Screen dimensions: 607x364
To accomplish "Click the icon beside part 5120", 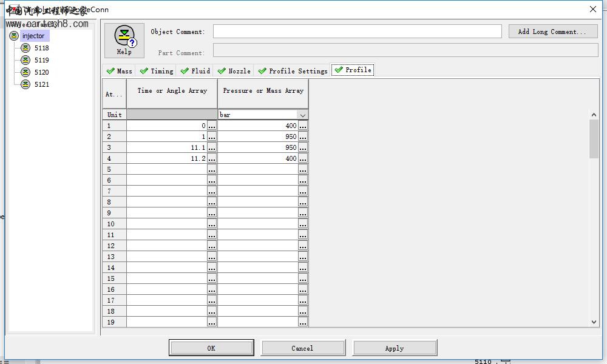I will pos(25,72).
